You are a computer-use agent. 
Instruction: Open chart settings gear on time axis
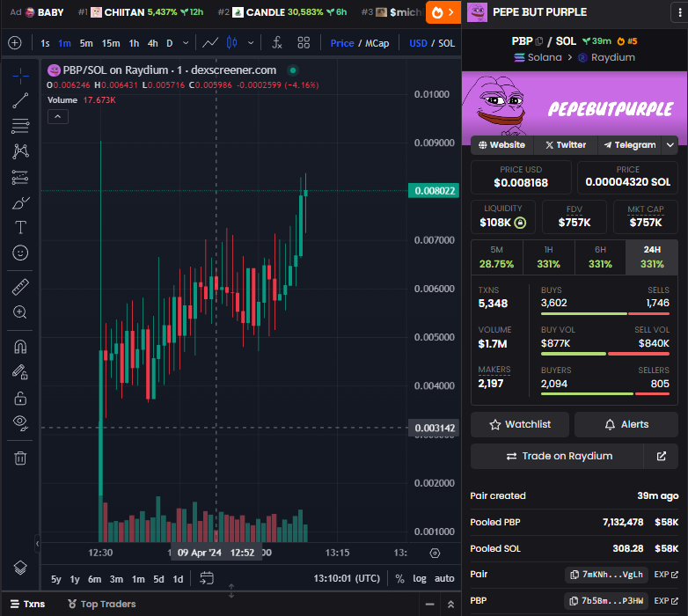click(x=435, y=553)
